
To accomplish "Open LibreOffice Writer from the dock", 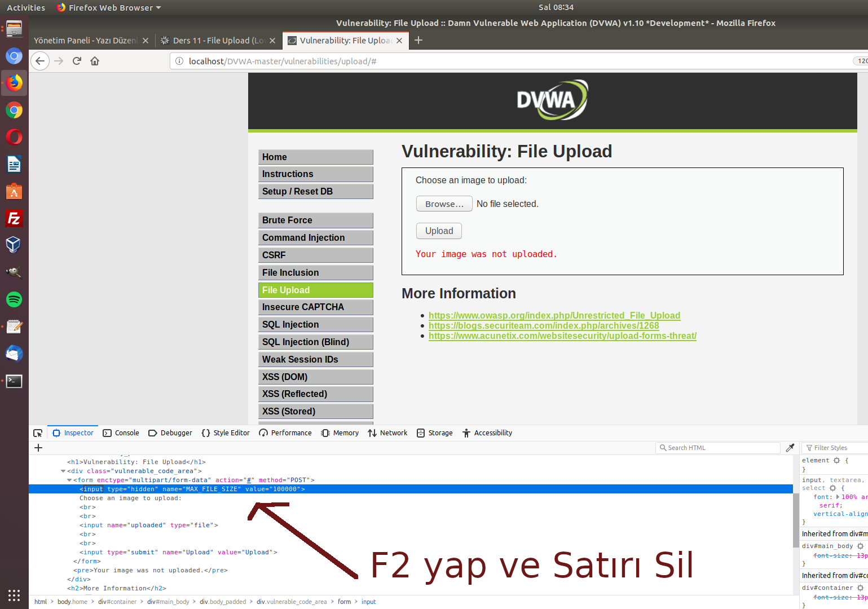I will point(14,164).
